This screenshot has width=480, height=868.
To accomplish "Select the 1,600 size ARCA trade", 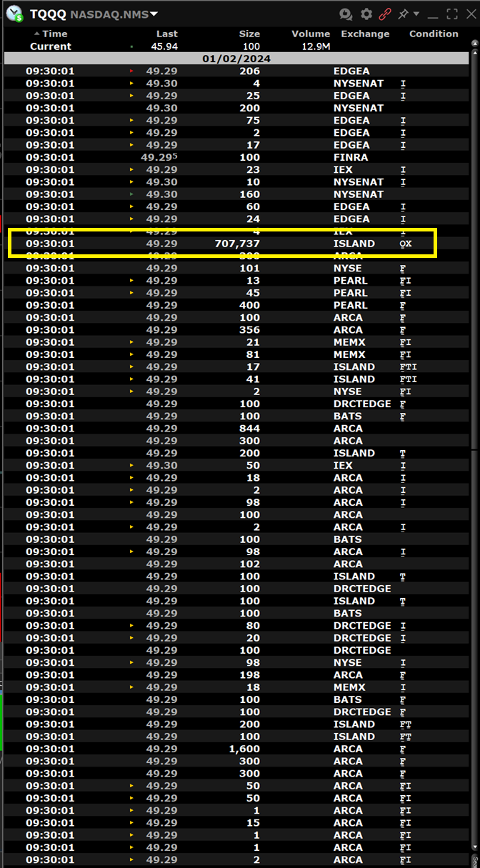I will click(x=236, y=749).
